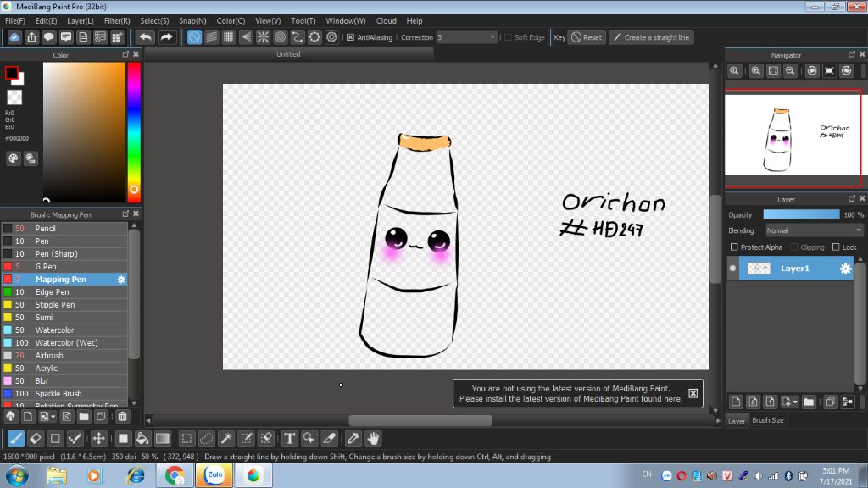
Task: Hide Layer1 visibility
Action: click(x=732, y=269)
